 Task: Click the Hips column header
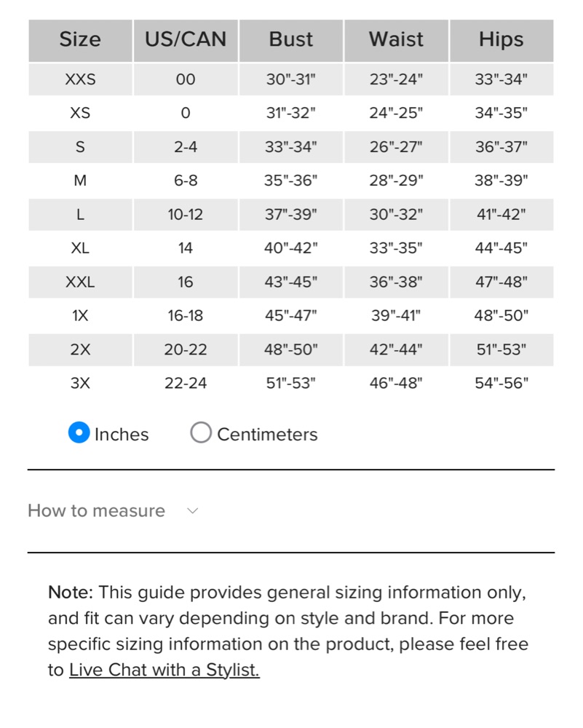pyautogui.click(x=501, y=40)
